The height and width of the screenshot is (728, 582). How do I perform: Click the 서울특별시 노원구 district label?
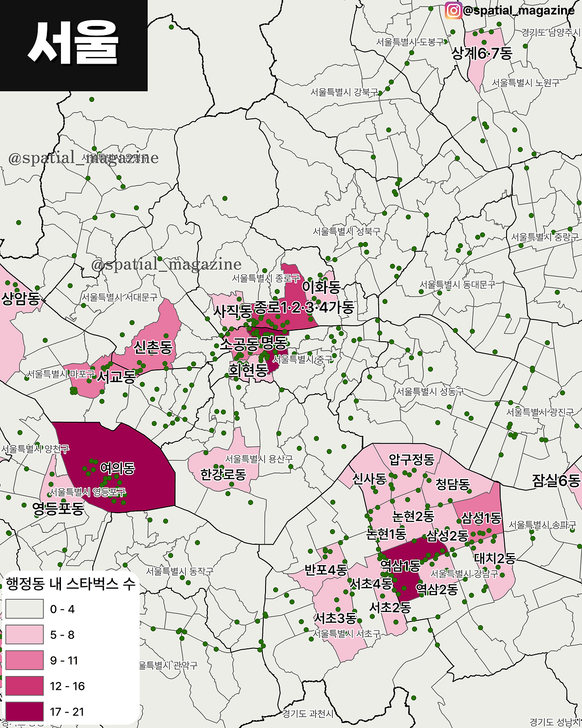tap(526, 83)
